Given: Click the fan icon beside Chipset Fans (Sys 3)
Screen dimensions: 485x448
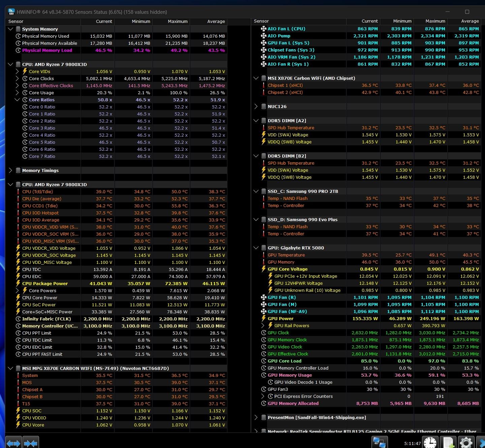Looking at the screenshot, I should [x=264, y=50].
